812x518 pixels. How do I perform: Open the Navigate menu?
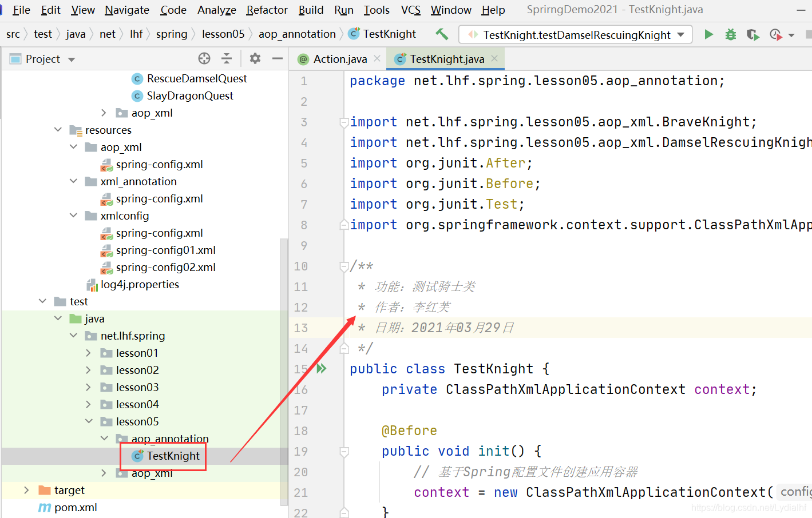click(127, 10)
